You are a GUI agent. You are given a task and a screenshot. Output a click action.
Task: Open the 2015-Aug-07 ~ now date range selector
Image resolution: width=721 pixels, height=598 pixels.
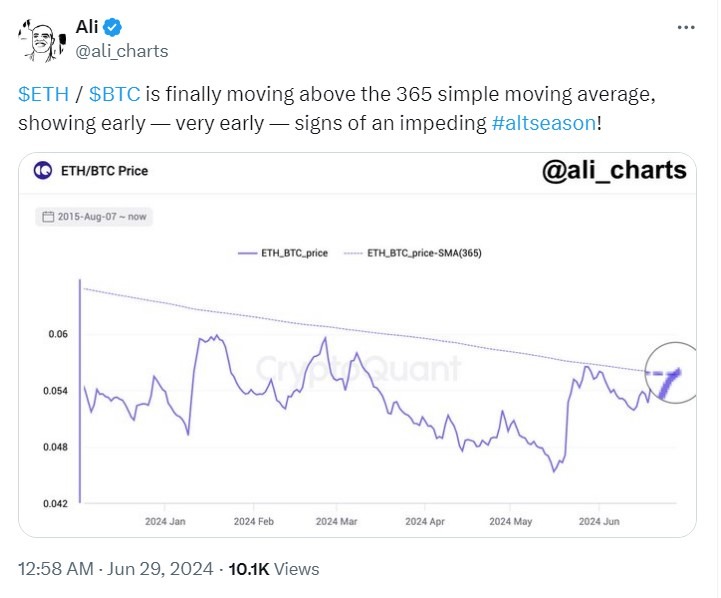92,216
